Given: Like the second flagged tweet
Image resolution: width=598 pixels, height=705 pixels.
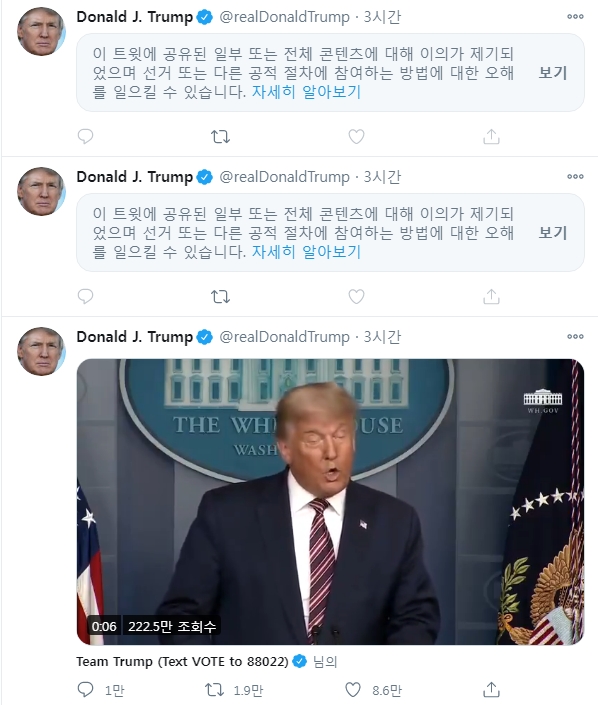Looking at the screenshot, I should tap(356, 296).
